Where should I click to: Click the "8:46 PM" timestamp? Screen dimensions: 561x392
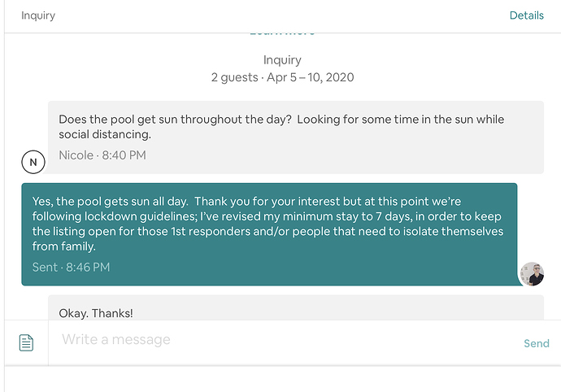[x=88, y=267]
